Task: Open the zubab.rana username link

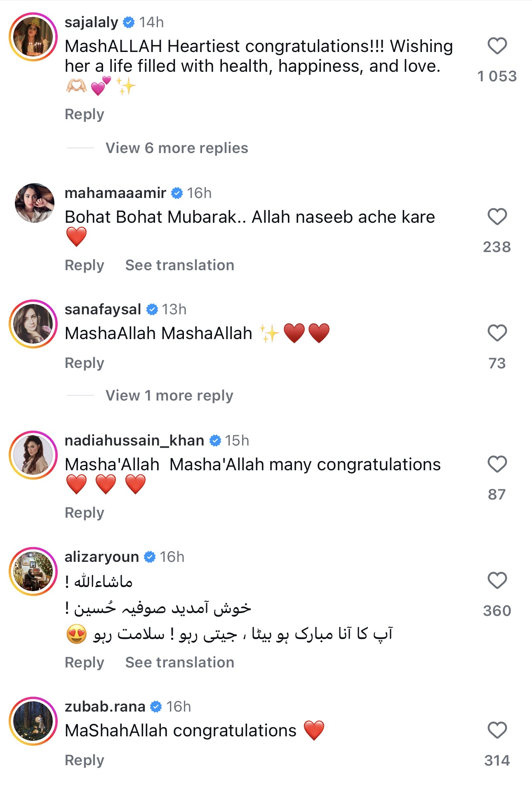Action: (105, 706)
